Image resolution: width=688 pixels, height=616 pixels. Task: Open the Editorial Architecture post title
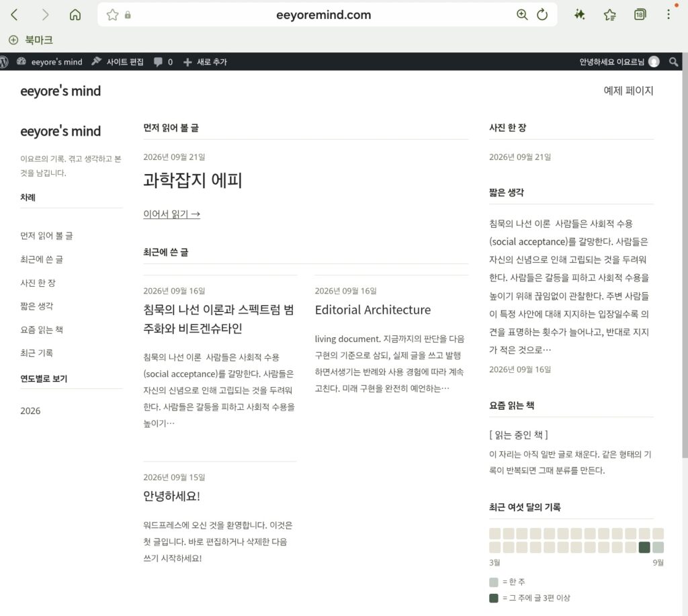pyautogui.click(x=372, y=310)
